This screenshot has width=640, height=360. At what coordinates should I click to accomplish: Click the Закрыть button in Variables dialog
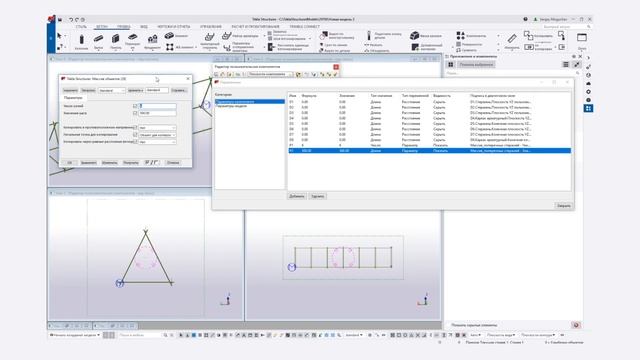click(564, 206)
